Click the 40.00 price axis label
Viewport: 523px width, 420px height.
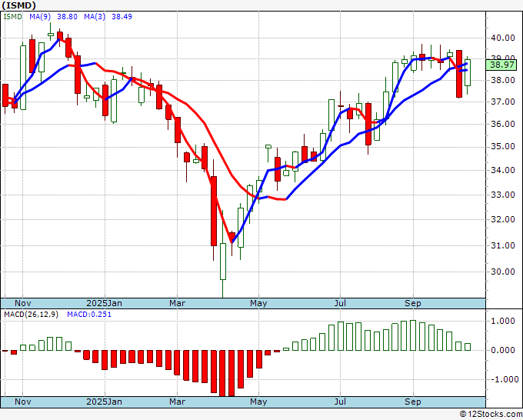coord(503,38)
